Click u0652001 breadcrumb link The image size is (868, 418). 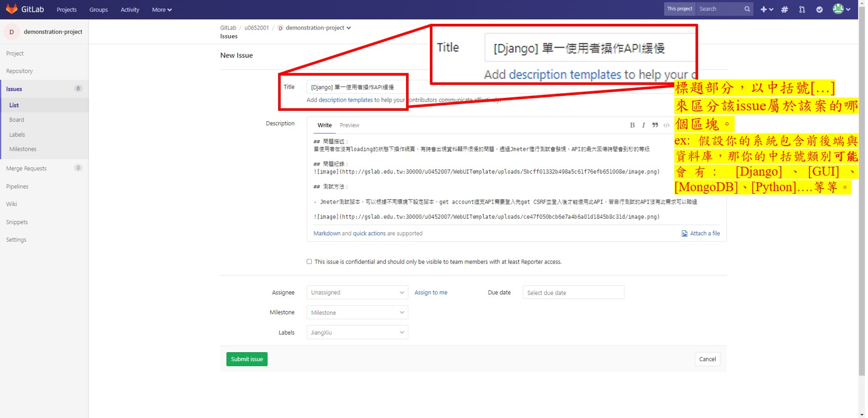(x=257, y=28)
